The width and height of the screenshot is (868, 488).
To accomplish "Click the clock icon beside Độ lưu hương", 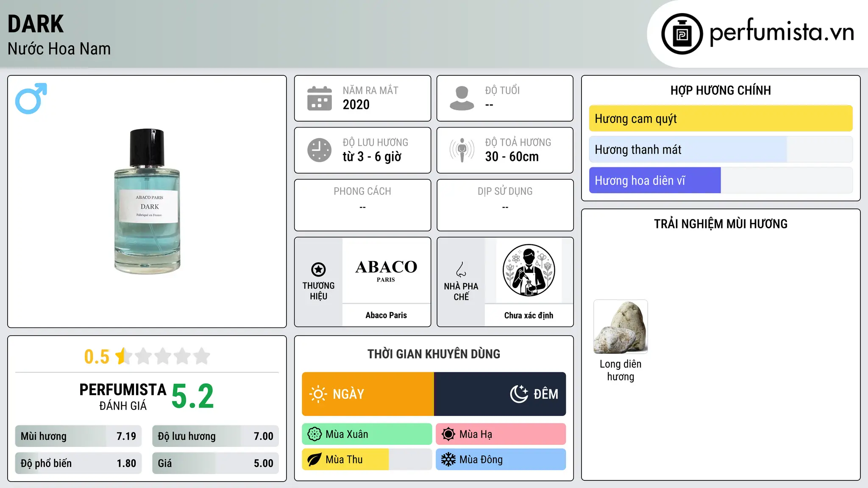I will coord(320,150).
